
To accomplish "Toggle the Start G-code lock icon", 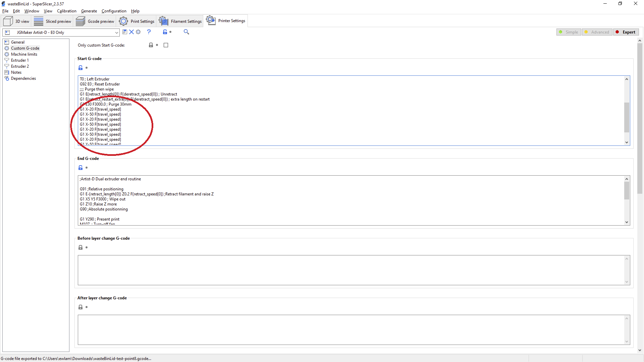I will click(80, 67).
